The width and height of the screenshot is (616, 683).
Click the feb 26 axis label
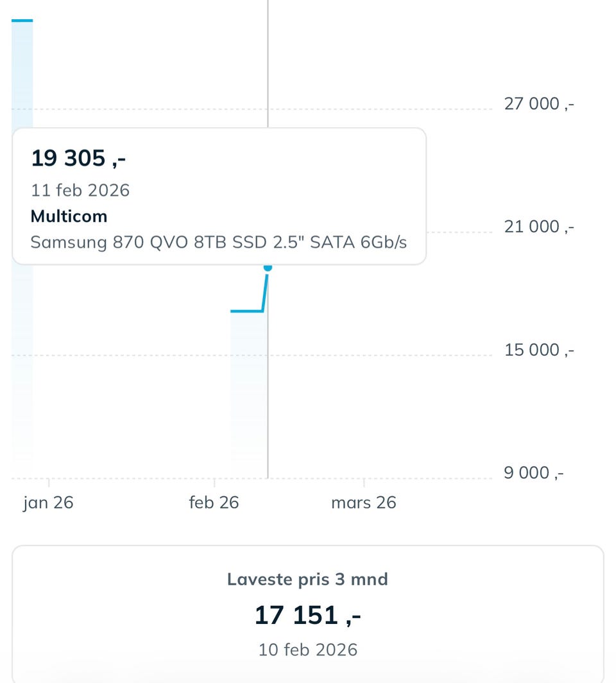(214, 502)
